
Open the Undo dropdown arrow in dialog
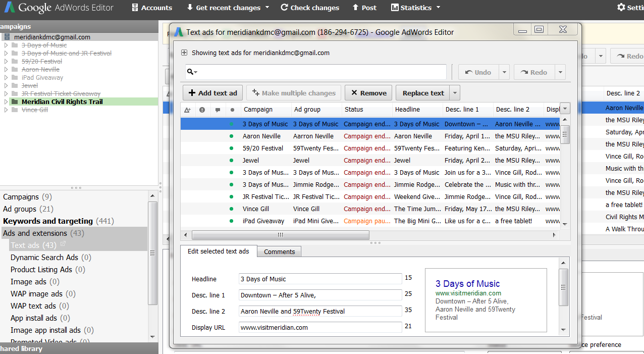click(504, 72)
